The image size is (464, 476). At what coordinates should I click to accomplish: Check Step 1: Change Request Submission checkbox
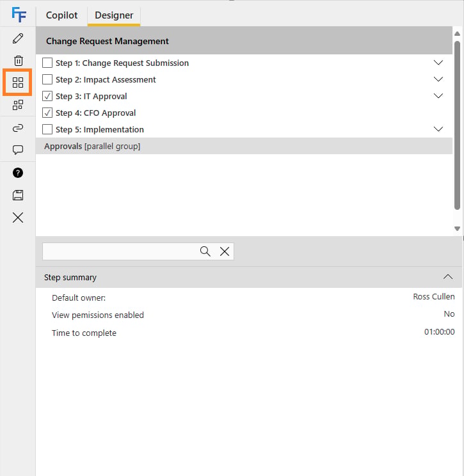coord(47,63)
